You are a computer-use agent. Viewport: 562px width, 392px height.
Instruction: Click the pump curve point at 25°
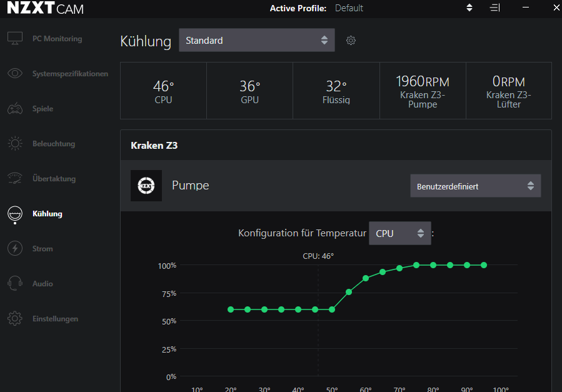[x=248, y=309]
